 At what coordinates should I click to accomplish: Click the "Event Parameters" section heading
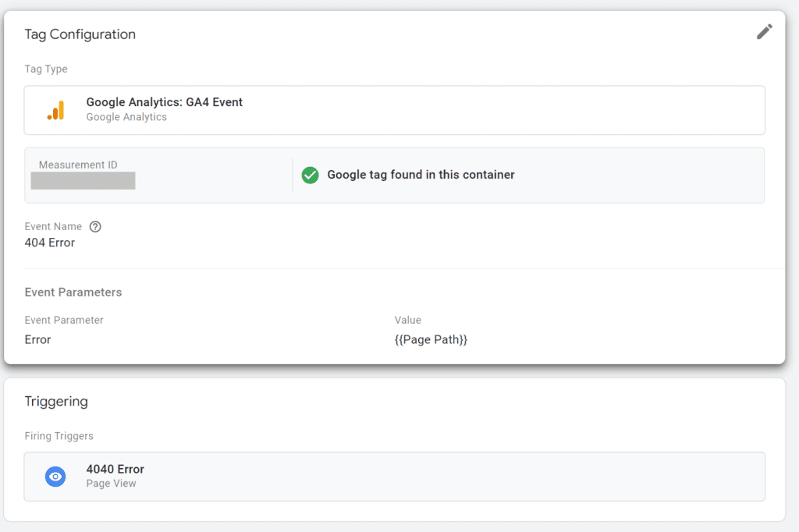click(x=73, y=293)
